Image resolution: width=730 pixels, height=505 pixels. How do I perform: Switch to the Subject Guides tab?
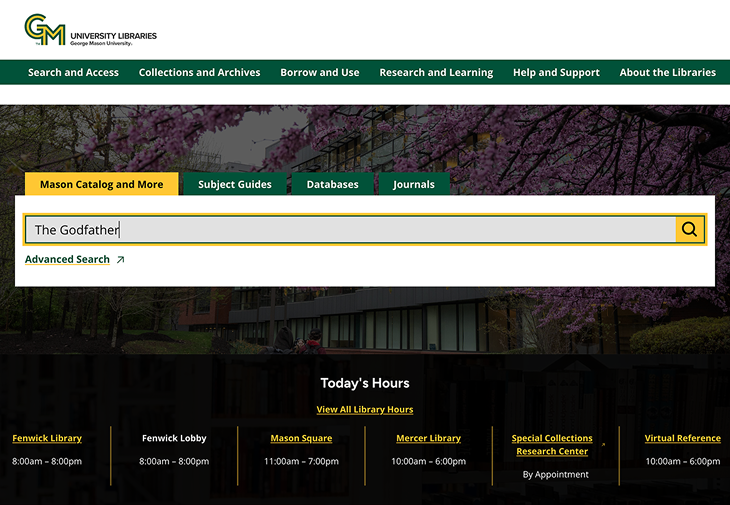235,184
